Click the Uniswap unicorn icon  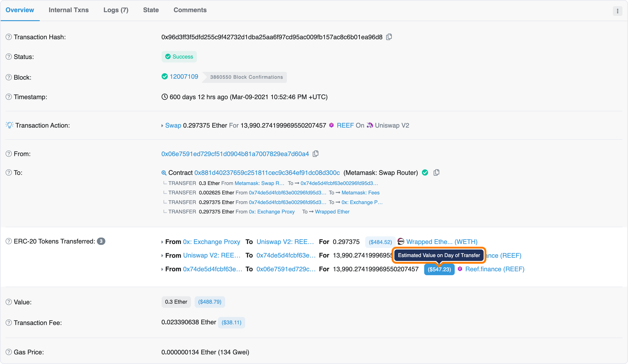[x=370, y=125]
